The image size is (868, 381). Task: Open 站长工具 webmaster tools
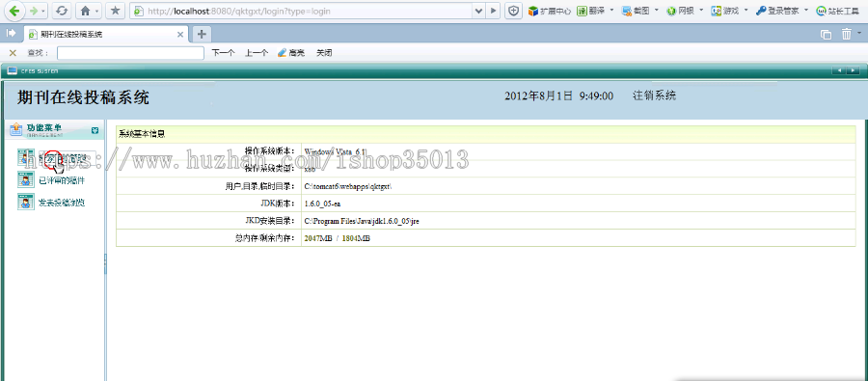[x=837, y=11]
